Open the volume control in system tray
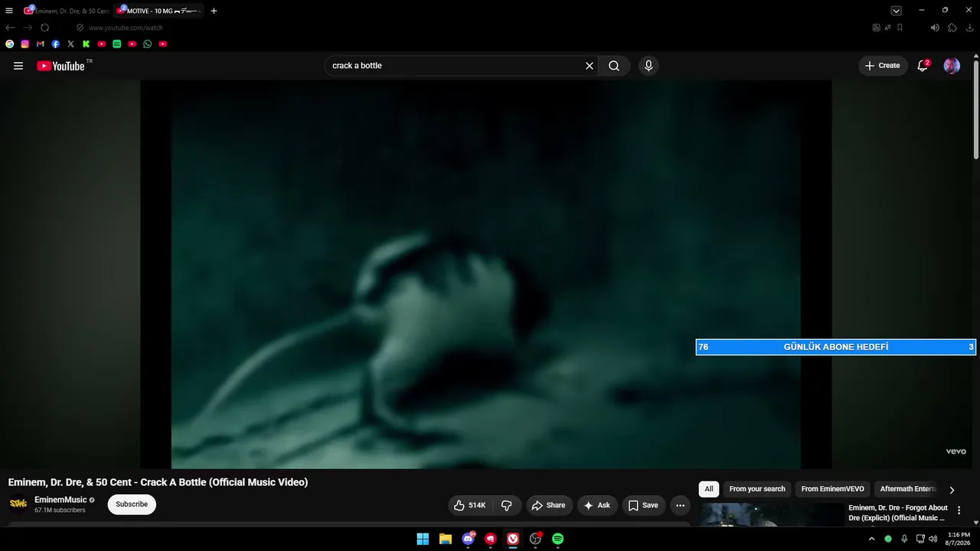The height and width of the screenshot is (551, 980). click(x=933, y=539)
